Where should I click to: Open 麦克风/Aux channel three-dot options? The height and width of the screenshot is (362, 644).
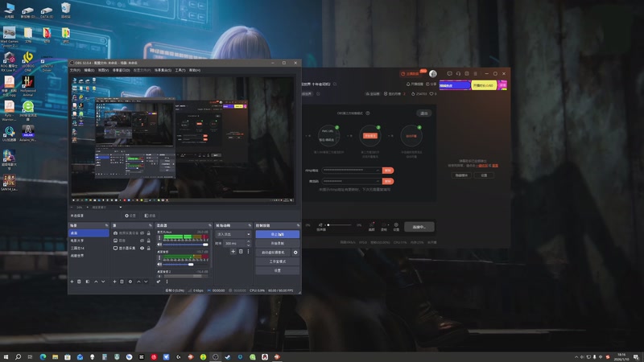(x=159, y=237)
